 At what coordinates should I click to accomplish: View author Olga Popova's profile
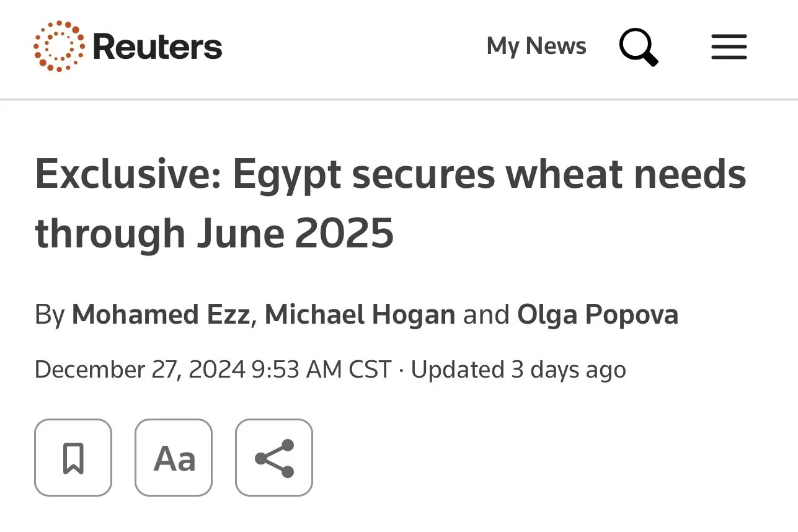coord(598,315)
